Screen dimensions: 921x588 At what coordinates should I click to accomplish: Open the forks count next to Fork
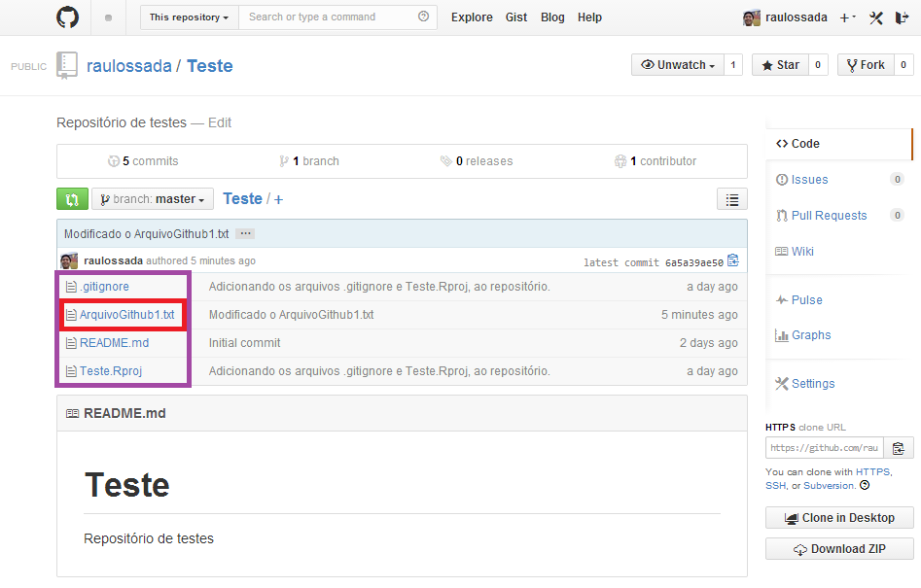903,64
